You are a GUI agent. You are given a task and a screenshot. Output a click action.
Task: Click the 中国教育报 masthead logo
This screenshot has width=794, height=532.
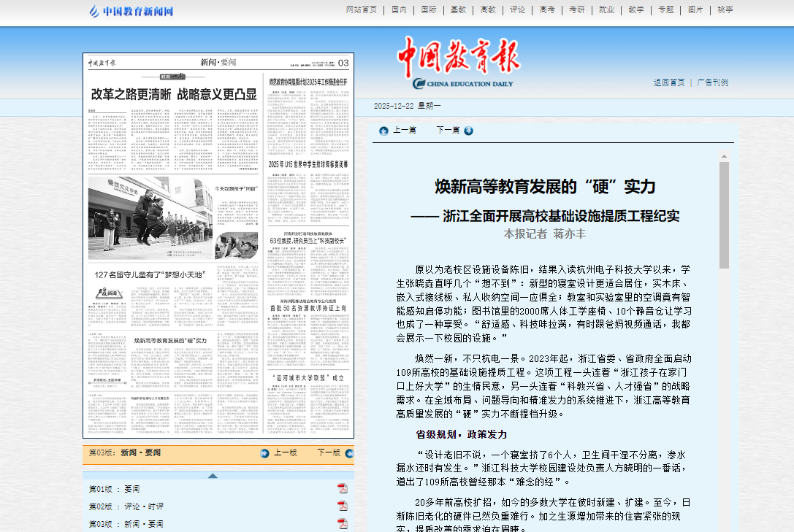pyautogui.click(x=459, y=62)
